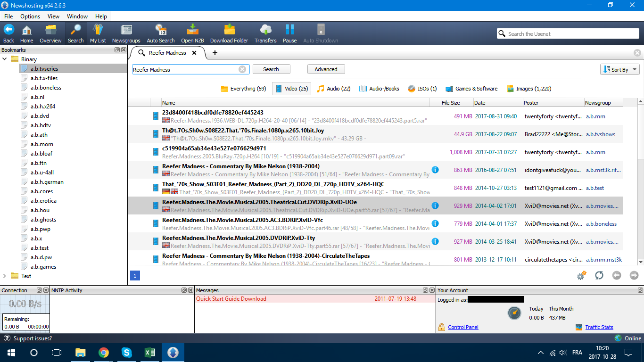Filter results by Audio (22)
Image resolution: width=644 pixels, height=362 pixels.
point(333,89)
